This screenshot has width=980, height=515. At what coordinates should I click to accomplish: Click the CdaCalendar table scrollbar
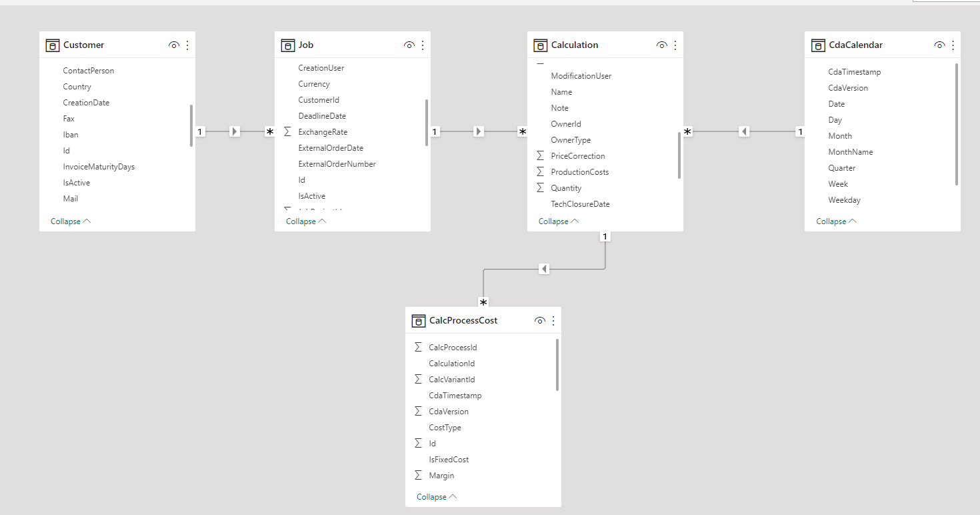click(957, 124)
